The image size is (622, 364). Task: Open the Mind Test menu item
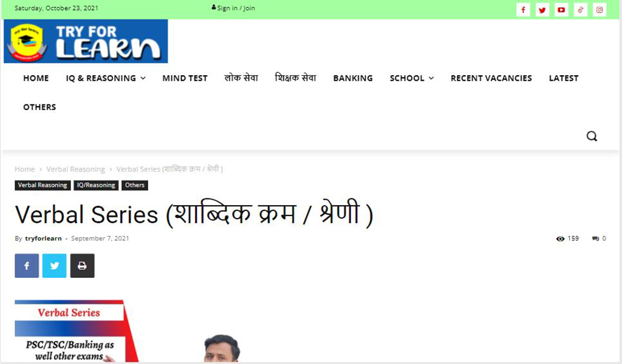[185, 78]
